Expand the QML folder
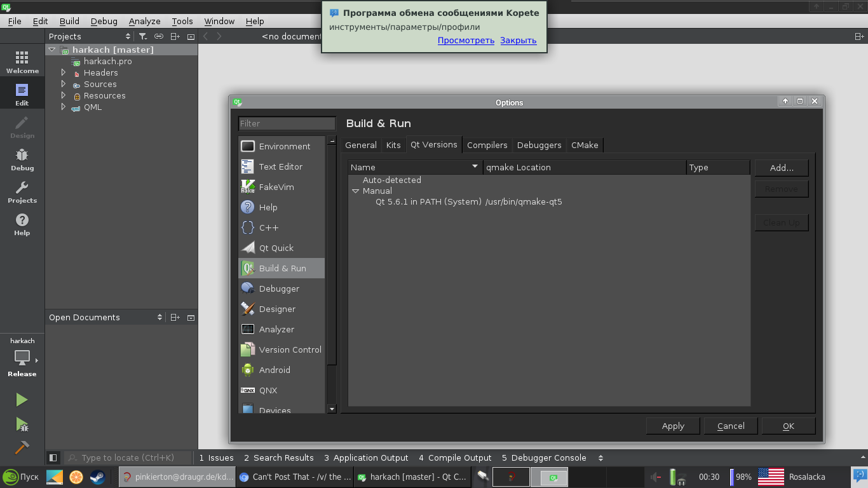 [64, 107]
